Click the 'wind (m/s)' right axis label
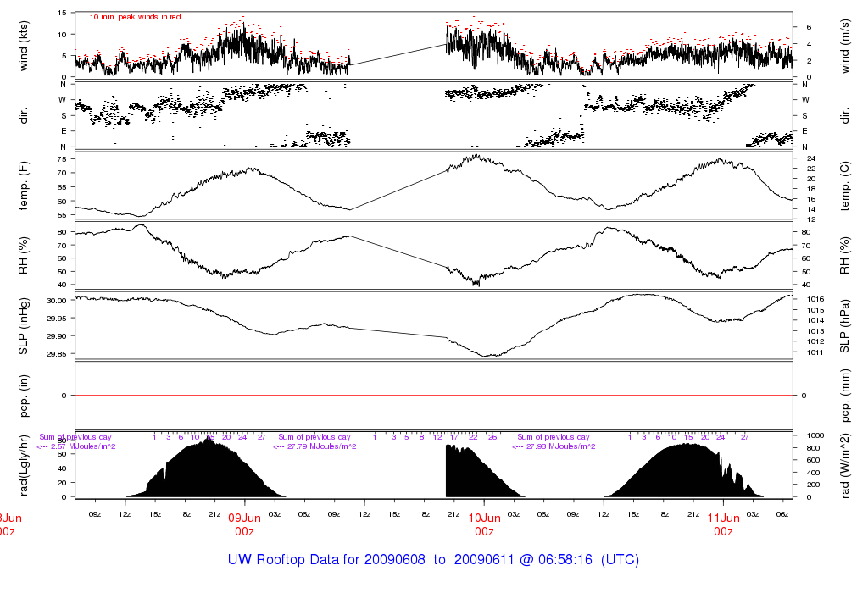868x593 pixels. tap(845, 46)
